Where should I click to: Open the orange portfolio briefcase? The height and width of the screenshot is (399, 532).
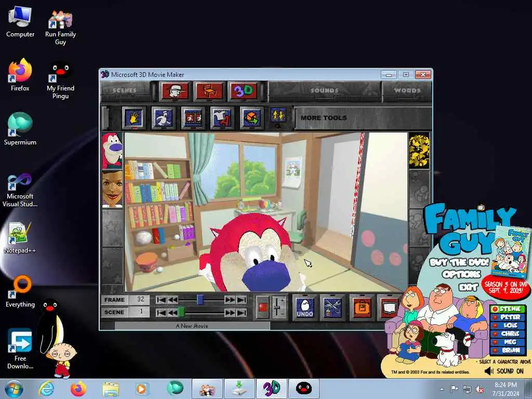tap(362, 308)
